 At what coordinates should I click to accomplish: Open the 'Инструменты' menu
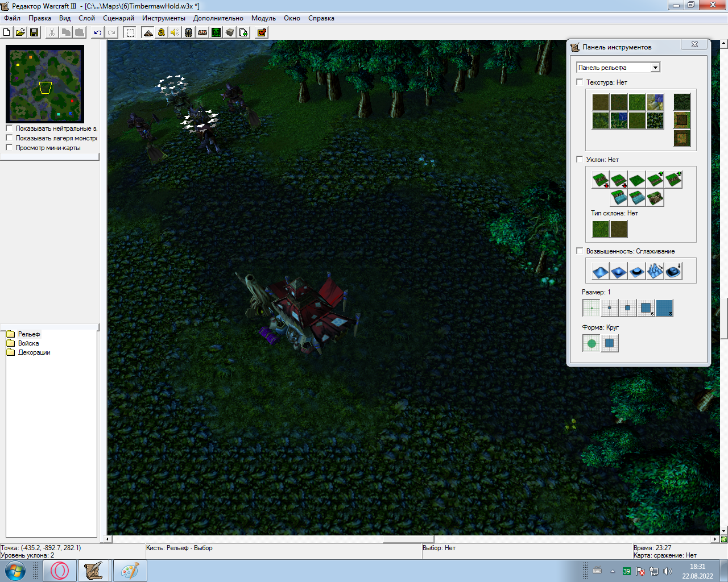164,18
